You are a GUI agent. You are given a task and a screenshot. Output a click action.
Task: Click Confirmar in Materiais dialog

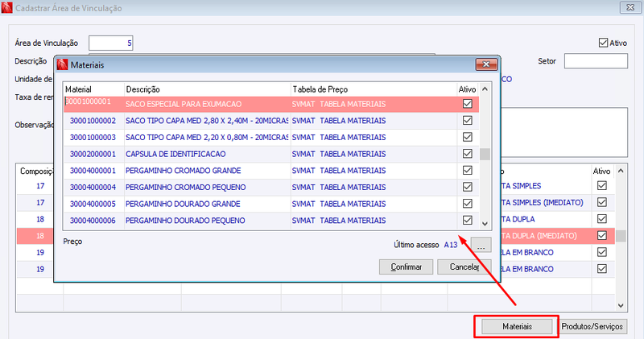click(x=407, y=267)
